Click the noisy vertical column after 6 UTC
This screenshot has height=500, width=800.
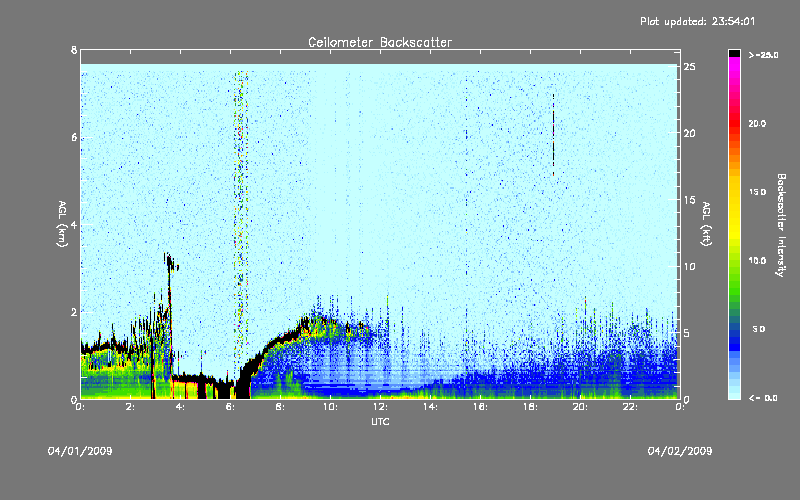pyautogui.click(x=241, y=214)
